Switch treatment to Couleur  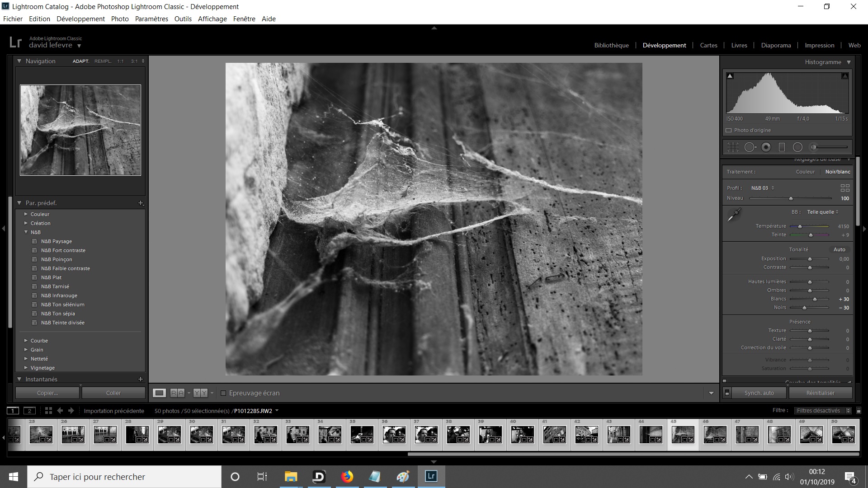tap(805, 172)
